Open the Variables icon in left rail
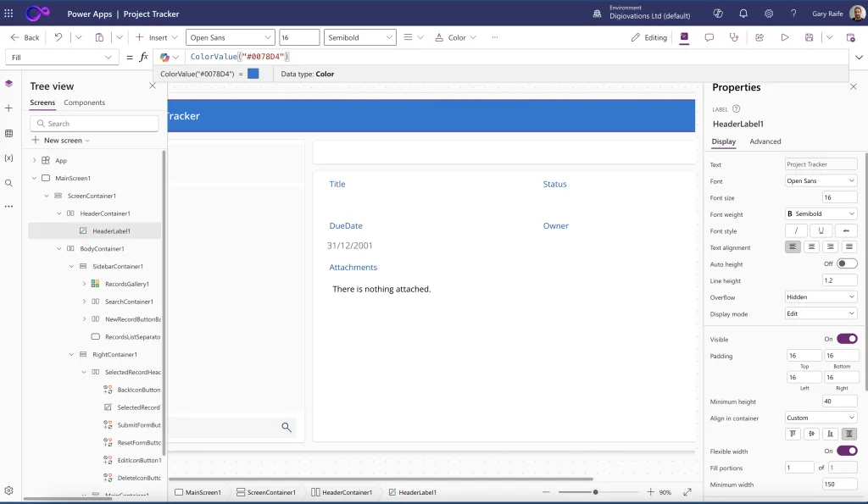 8,158
